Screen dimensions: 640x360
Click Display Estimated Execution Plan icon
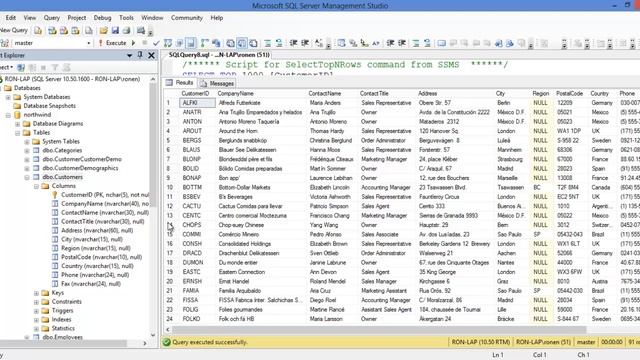pyautogui.click(x=168, y=43)
